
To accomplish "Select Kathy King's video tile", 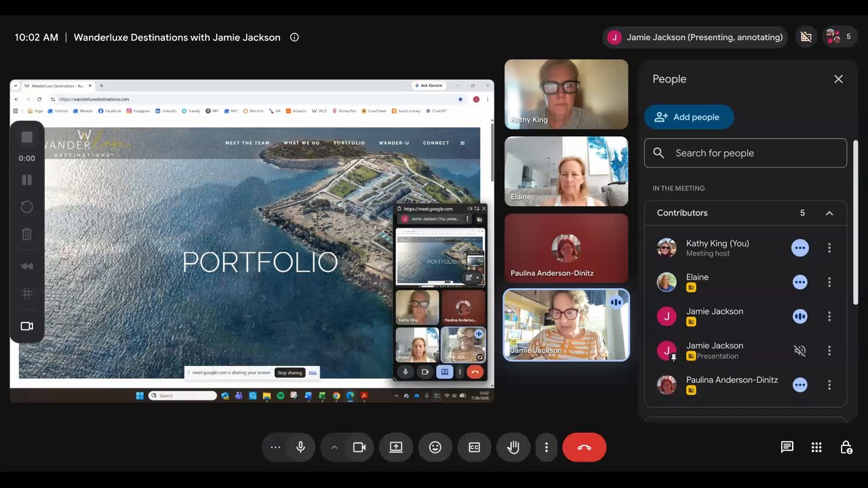I will (x=566, y=94).
